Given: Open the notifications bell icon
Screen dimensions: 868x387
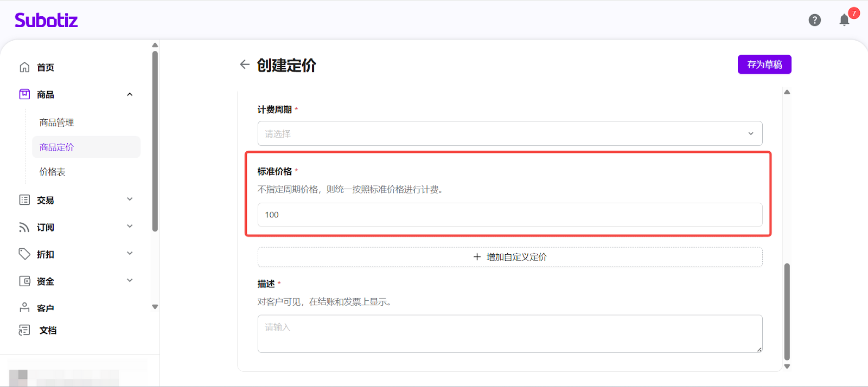Looking at the screenshot, I should [844, 21].
